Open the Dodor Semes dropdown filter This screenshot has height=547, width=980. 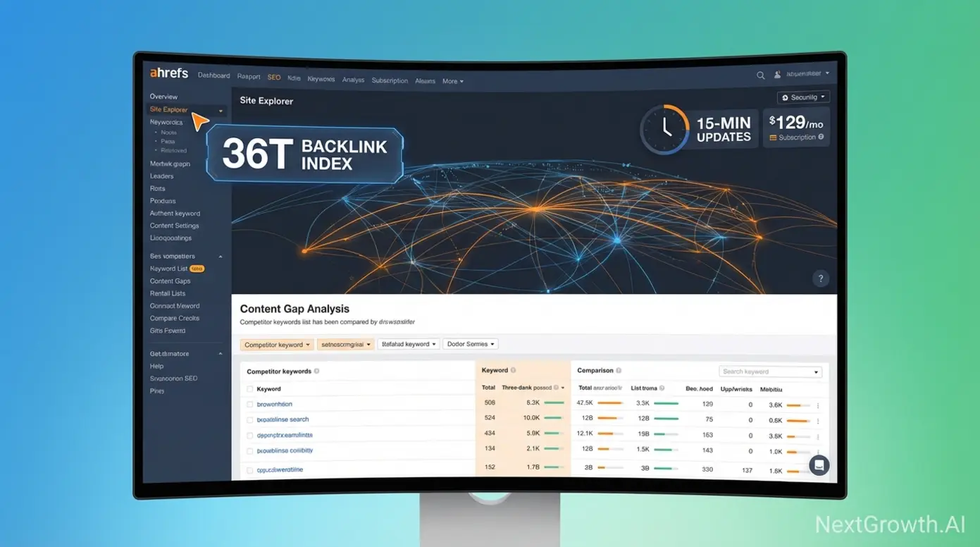(x=470, y=344)
